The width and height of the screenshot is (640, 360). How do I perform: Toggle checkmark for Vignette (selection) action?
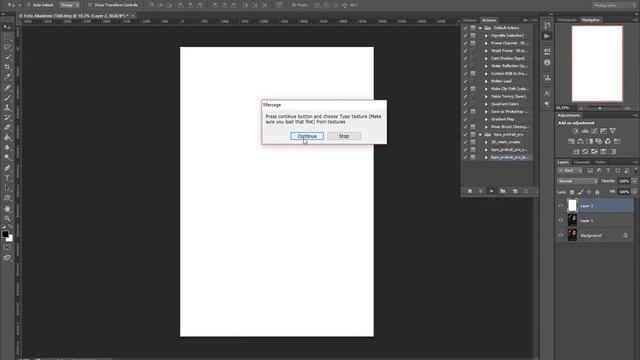(465, 36)
